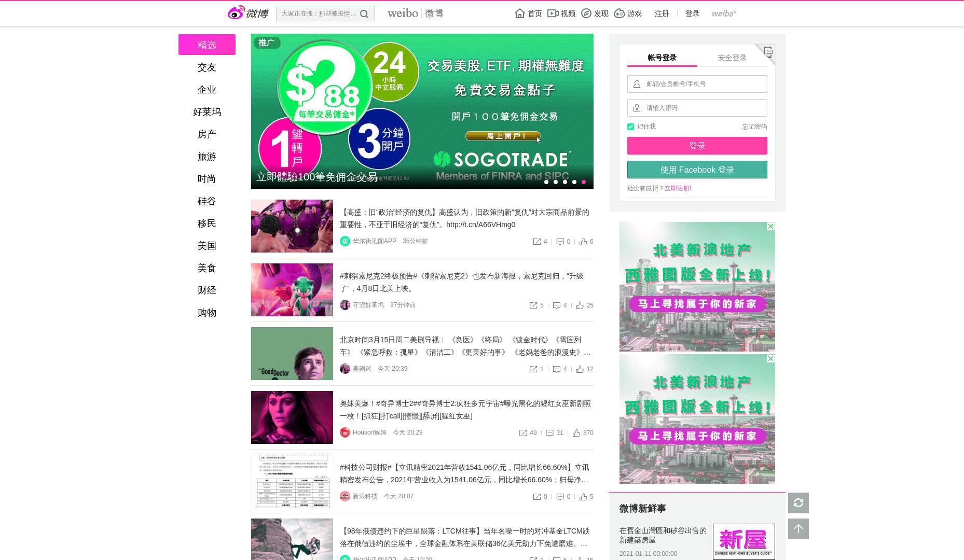
Task: Like the 新浪科技 立讯精密 post
Action: (x=583, y=497)
